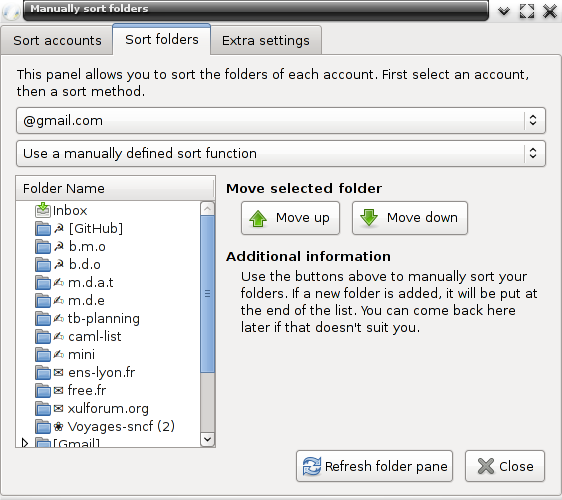Select the xulforum.org folder
Image resolution: width=562 pixels, height=500 pixels.
click(x=108, y=408)
